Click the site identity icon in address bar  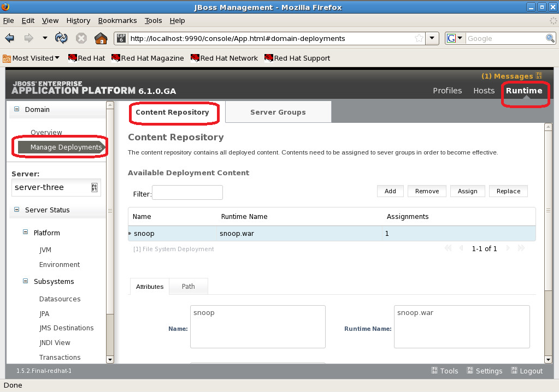click(121, 38)
